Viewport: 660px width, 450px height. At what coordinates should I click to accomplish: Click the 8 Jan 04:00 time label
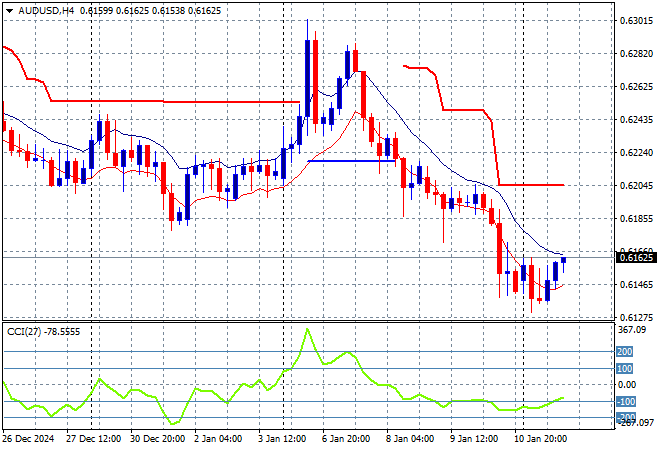(x=410, y=439)
